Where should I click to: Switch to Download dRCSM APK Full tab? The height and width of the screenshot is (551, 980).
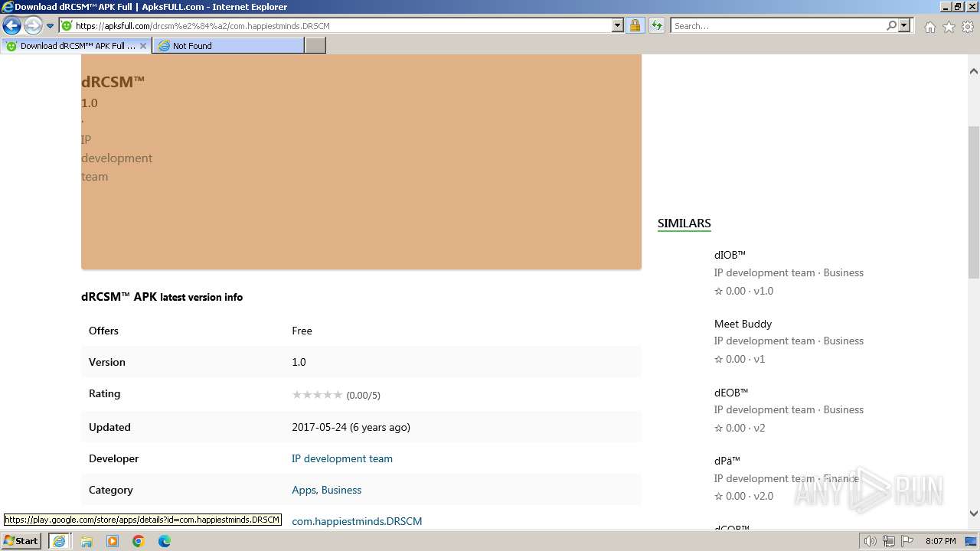pyautogui.click(x=77, y=46)
